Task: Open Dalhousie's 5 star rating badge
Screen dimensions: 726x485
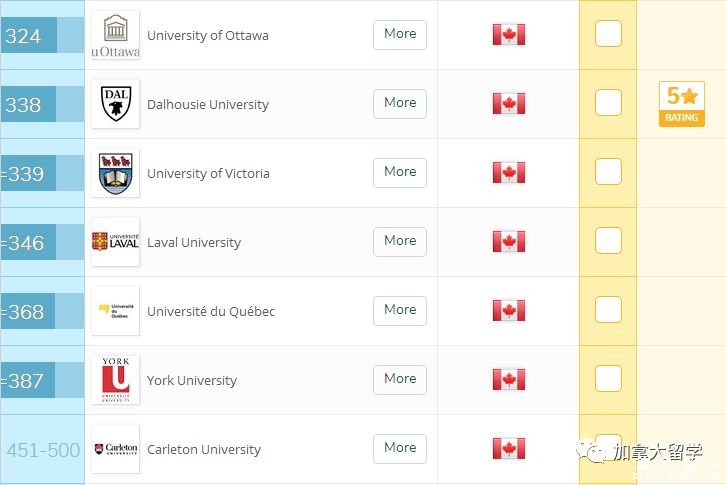Action: tap(682, 104)
